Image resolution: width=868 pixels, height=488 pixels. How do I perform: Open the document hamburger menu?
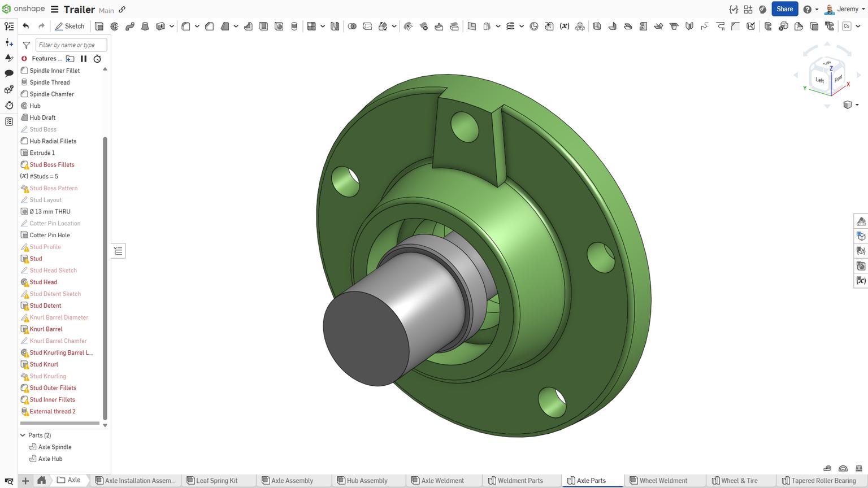(54, 9)
